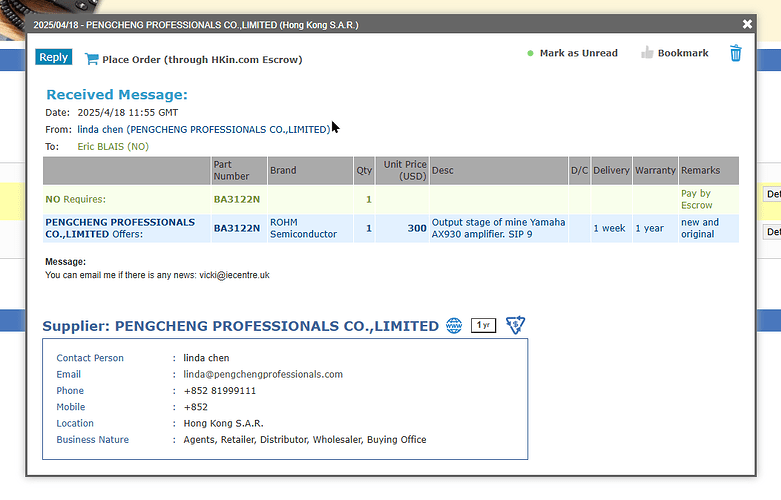Screen dimensions: 781x500
Task: Select offered part number BA3122N
Action: [x=237, y=229]
